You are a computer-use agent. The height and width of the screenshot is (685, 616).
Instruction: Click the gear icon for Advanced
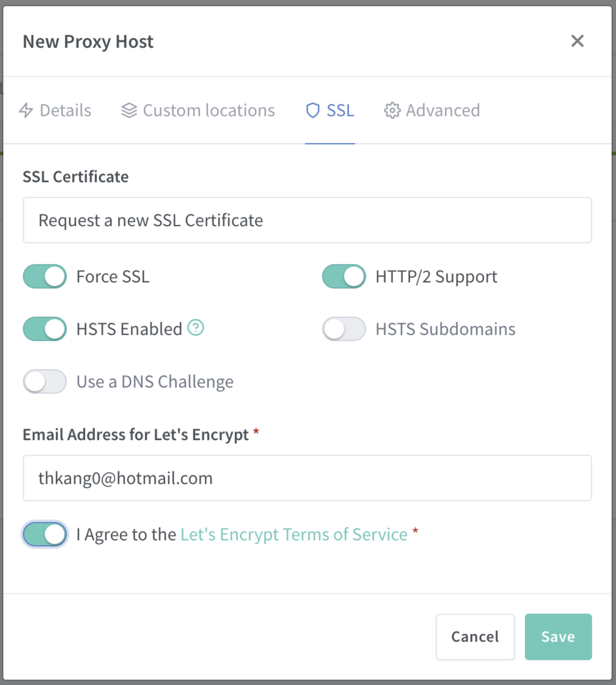pyautogui.click(x=392, y=110)
